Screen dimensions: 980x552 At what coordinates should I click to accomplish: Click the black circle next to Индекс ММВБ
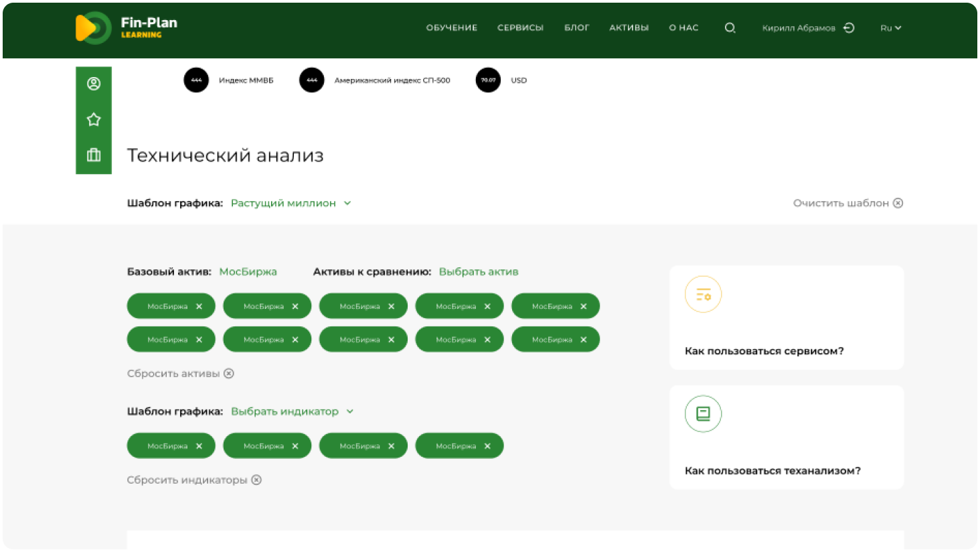[x=196, y=80]
